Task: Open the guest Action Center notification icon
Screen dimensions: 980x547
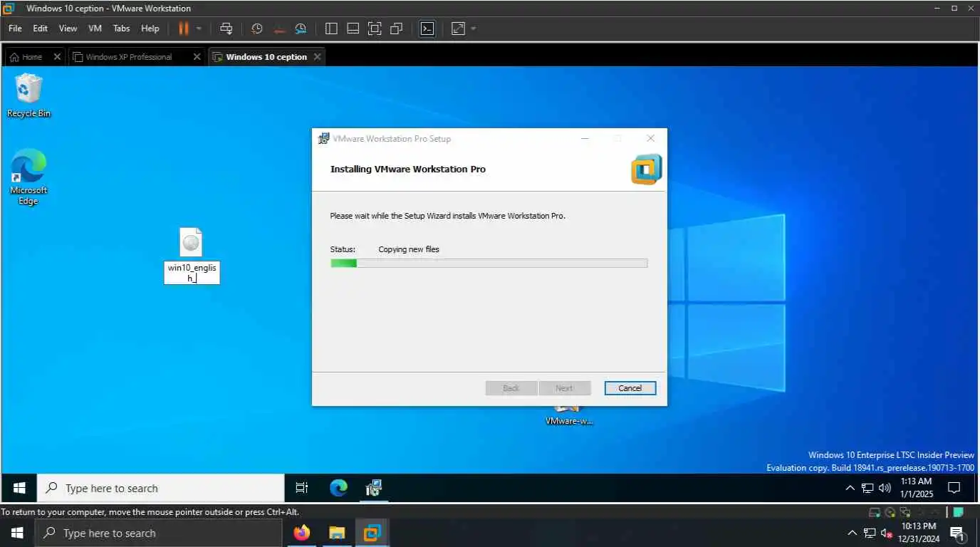Action: 954,488
